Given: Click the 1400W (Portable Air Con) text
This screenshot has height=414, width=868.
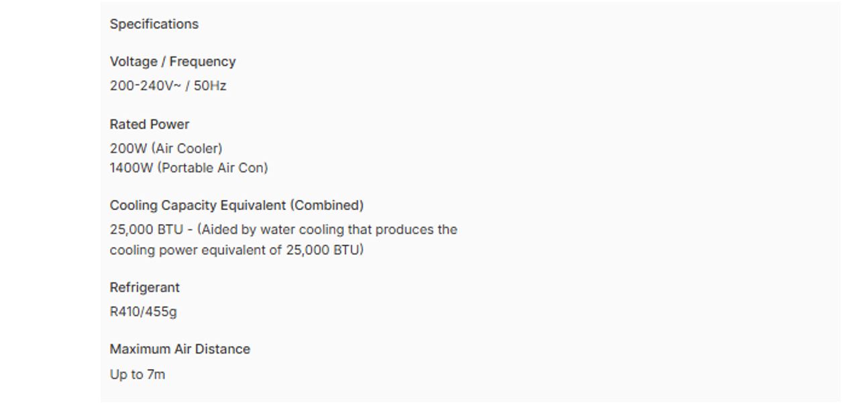Looking at the screenshot, I should click(x=189, y=168).
